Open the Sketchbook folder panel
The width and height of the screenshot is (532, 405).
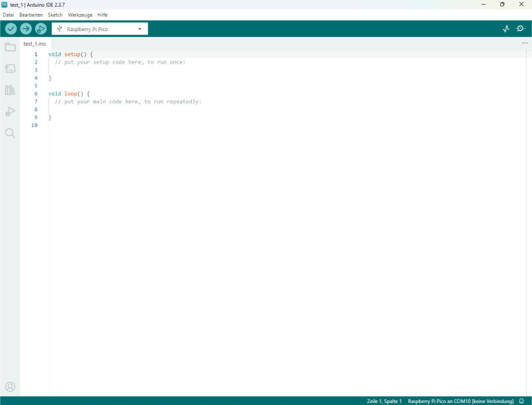[10, 47]
